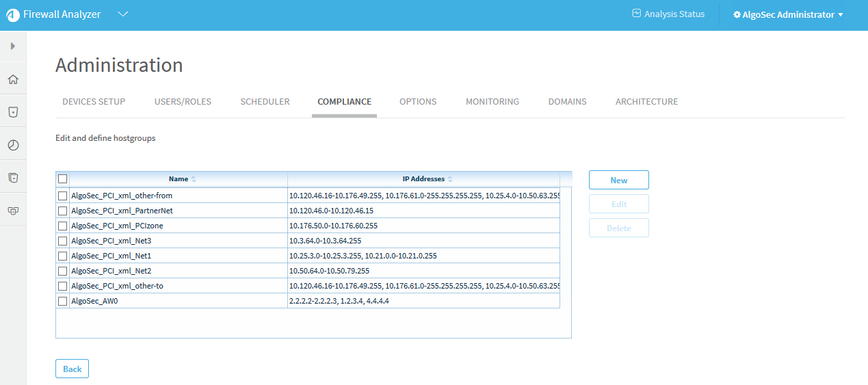868x385 pixels.
Task: Sort the table by Name column arrows
Action: (194, 179)
